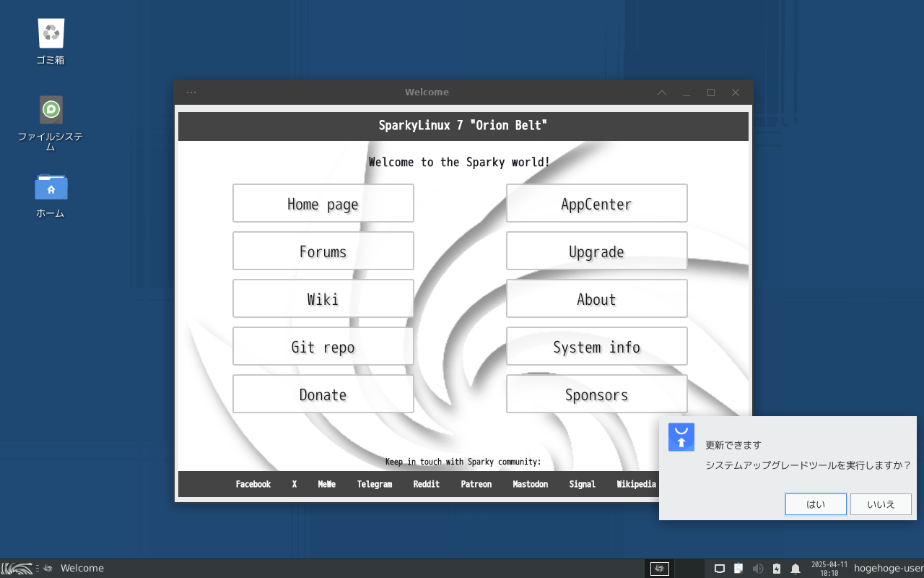Image resolution: width=924 pixels, height=578 pixels.
Task: Click the Upgrade button
Action: (x=597, y=251)
